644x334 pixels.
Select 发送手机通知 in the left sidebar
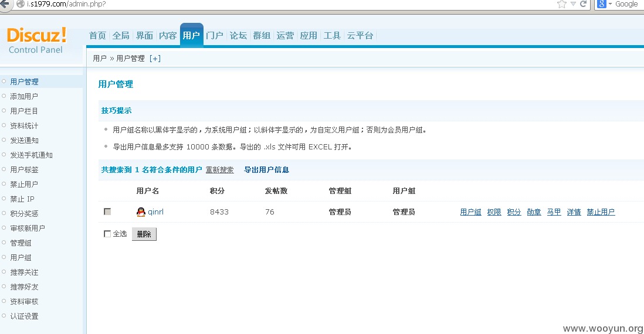click(x=31, y=155)
